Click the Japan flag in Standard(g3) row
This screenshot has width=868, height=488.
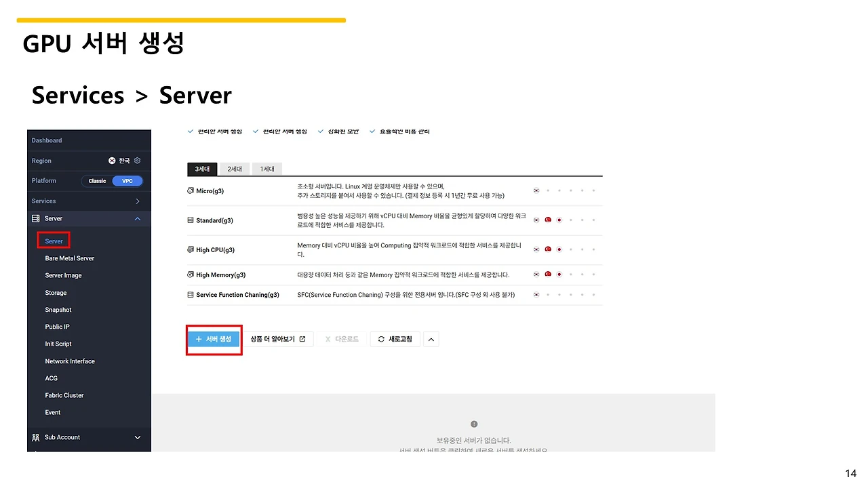(x=559, y=220)
